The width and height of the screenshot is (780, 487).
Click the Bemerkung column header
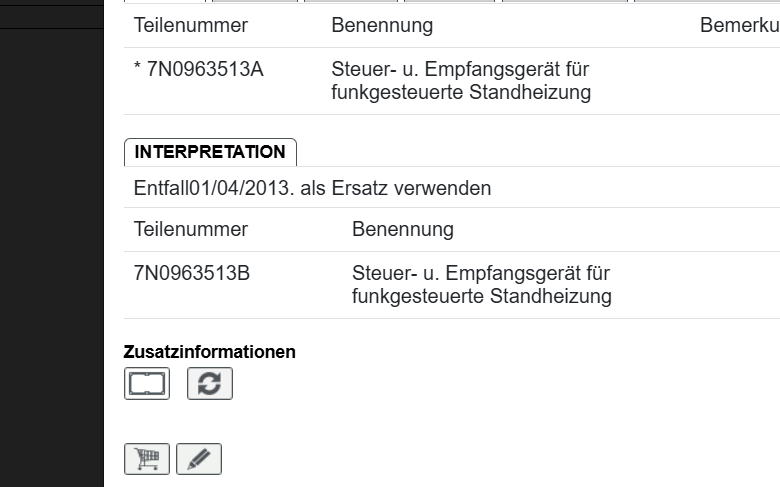tap(739, 25)
